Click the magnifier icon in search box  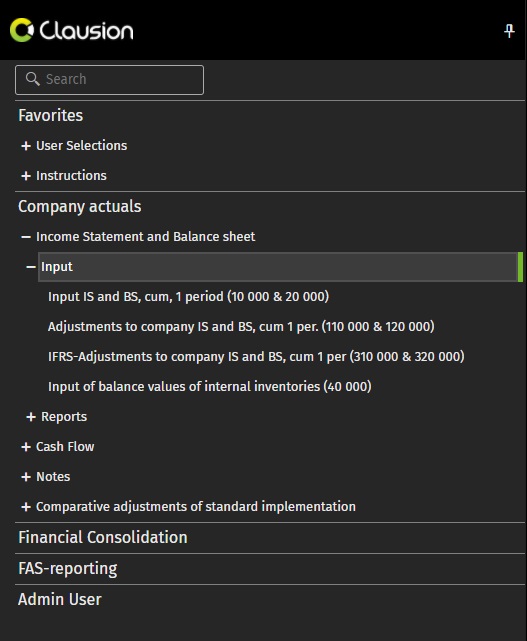[32, 79]
